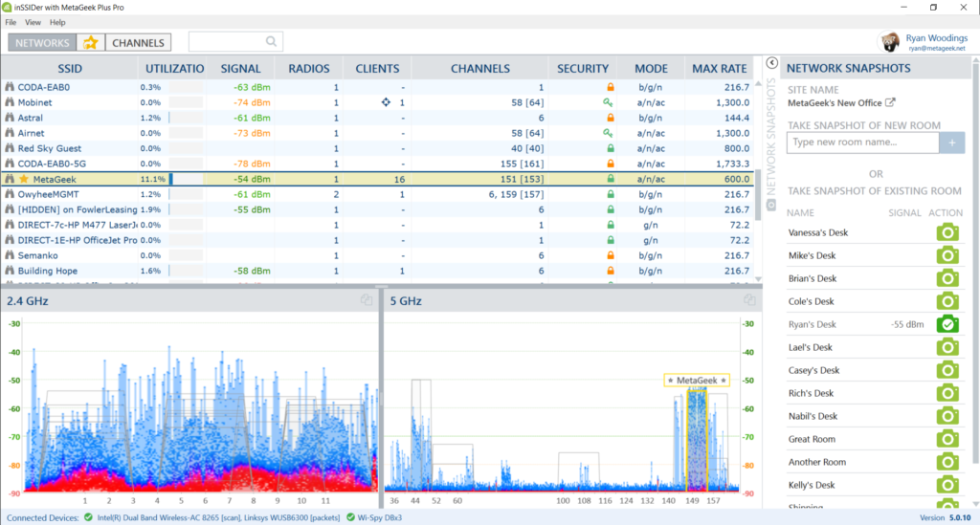This screenshot has height=525, width=980.
Task: Open the Help menu
Action: (x=57, y=23)
